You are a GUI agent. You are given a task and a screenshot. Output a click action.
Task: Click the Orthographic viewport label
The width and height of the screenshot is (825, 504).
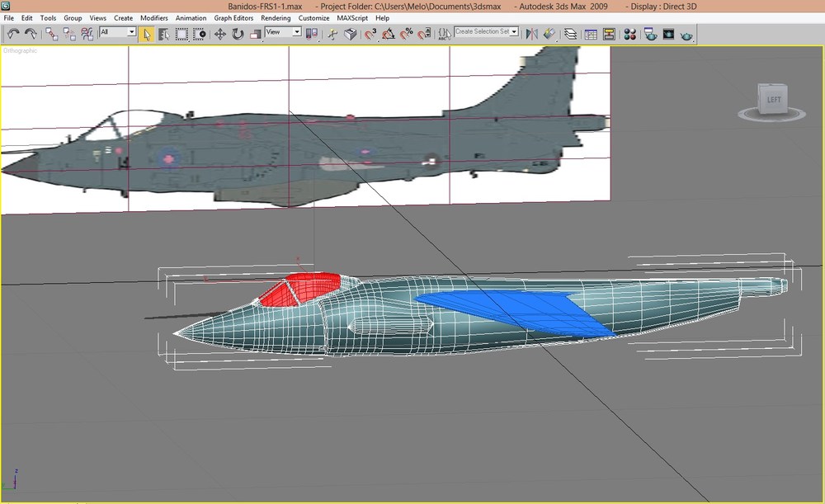tap(20, 50)
